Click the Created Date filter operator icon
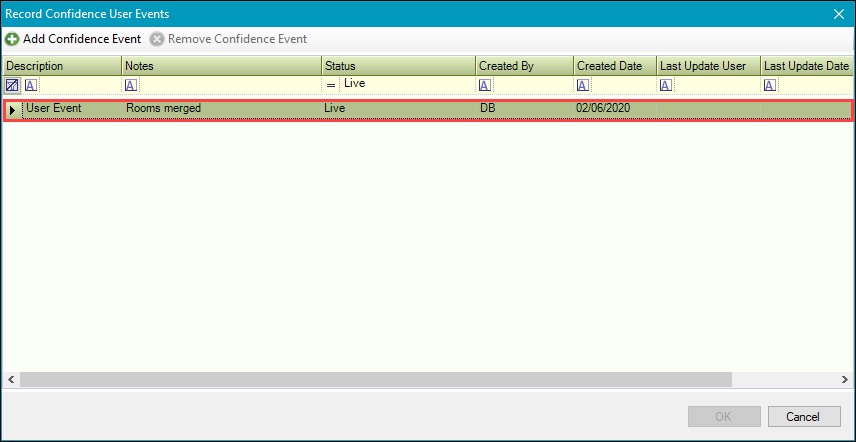Image resolution: width=856 pixels, height=442 pixels. 583,86
